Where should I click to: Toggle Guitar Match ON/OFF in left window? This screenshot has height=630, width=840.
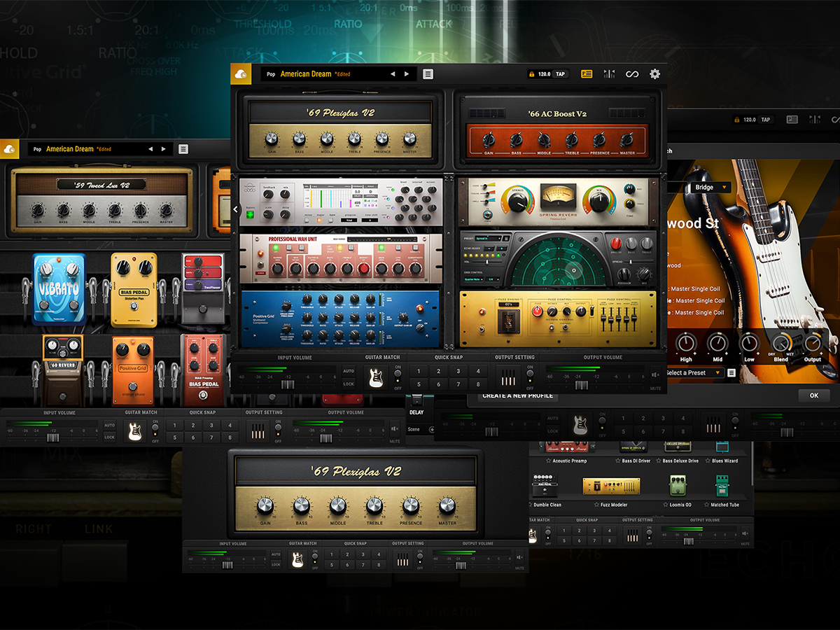point(155,430)
